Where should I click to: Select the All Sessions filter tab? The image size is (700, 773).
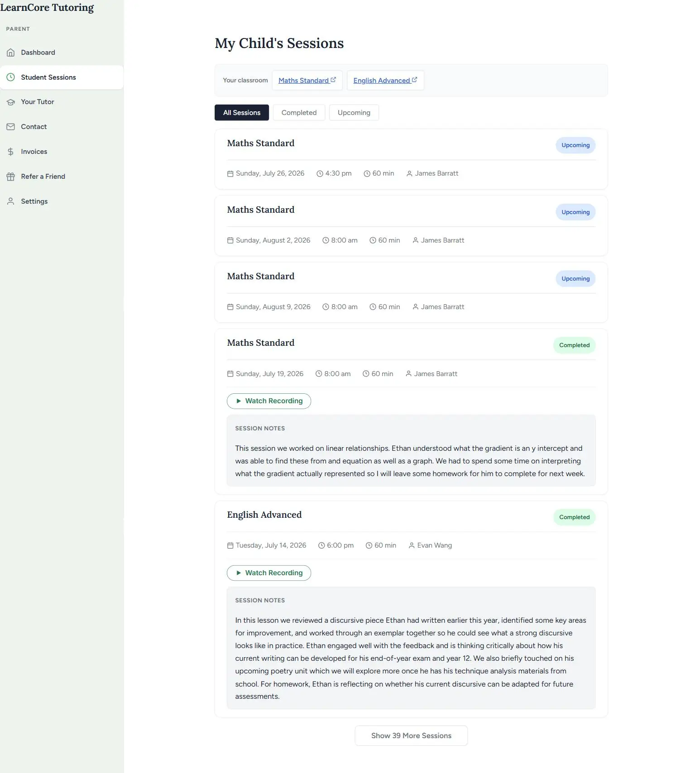pyautogui.click(x=242, y=113)
